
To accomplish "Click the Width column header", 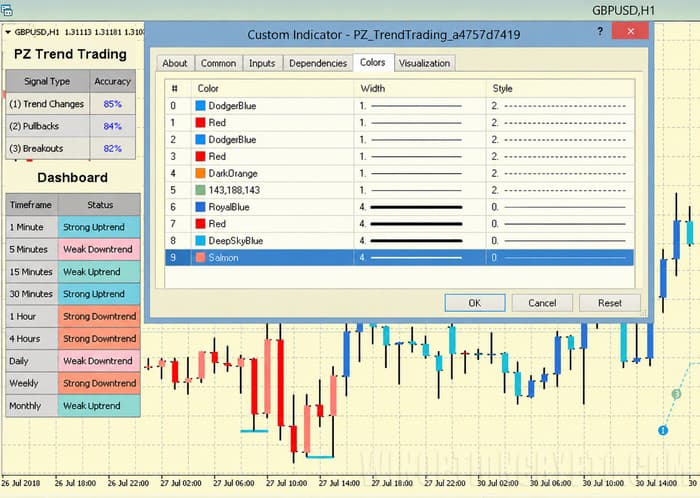I will click(420, 88).
